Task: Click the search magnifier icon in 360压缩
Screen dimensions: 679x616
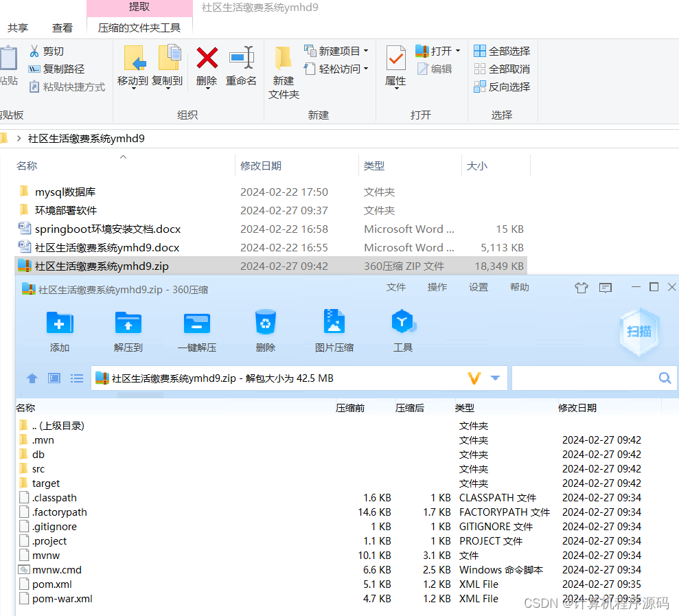Action: point(664,378)
